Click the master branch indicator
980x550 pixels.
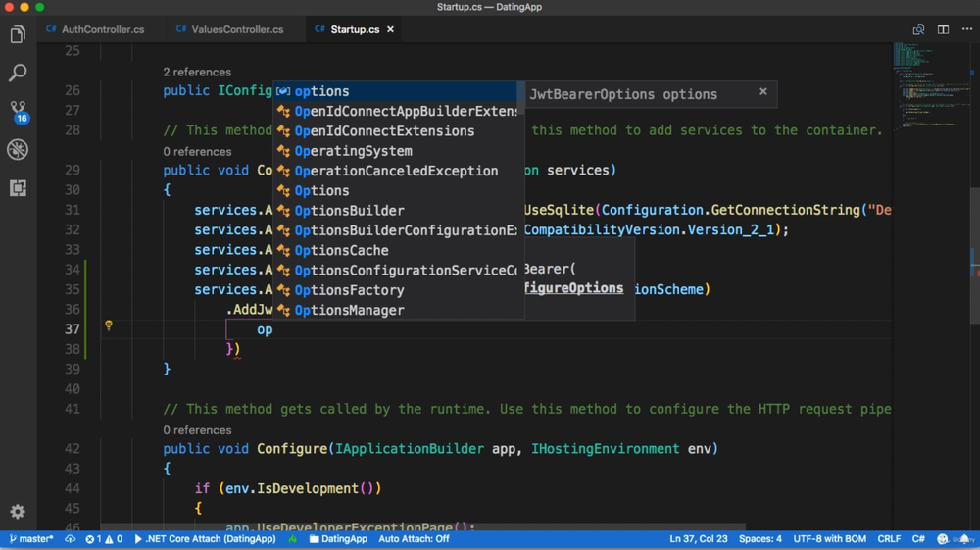[x=31, y=539]
